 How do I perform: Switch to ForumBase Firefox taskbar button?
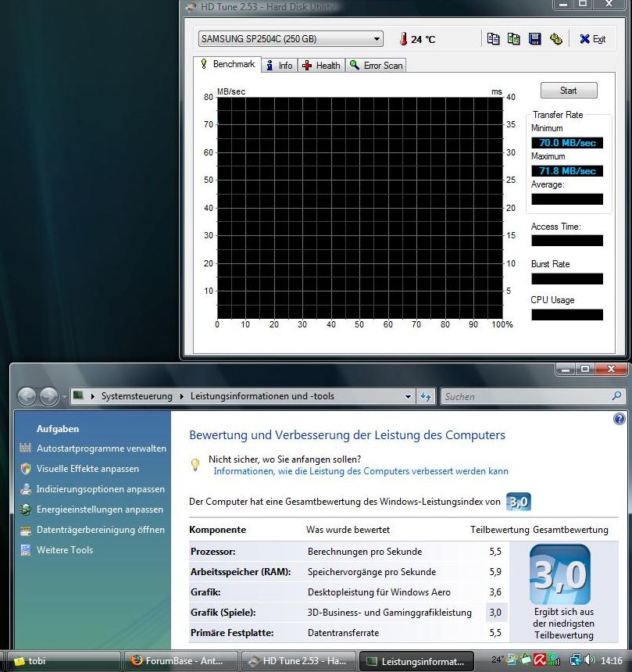click(x=180, y=661)
